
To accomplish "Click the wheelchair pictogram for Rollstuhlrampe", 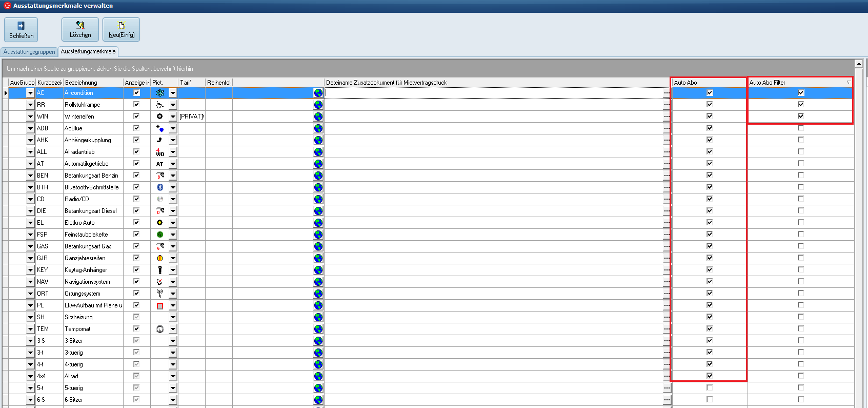I will pyautogui.click(x=160, y=105).
